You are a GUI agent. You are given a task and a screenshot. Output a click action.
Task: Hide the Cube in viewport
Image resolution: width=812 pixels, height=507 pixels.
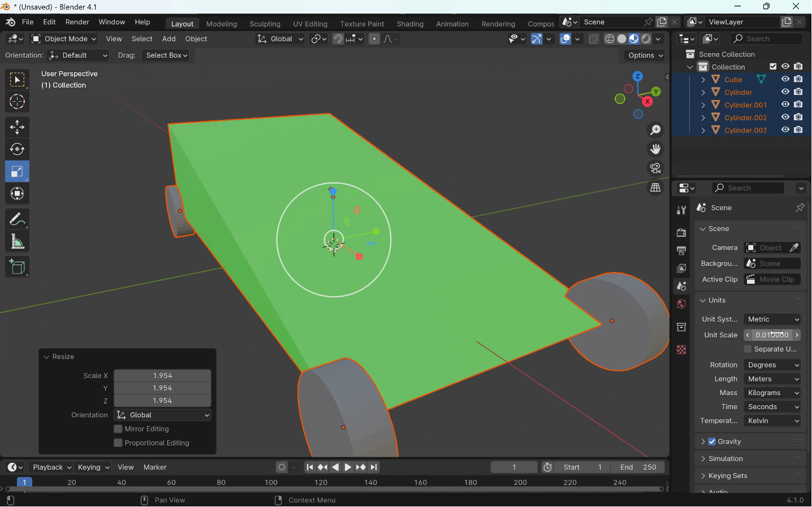786,80
